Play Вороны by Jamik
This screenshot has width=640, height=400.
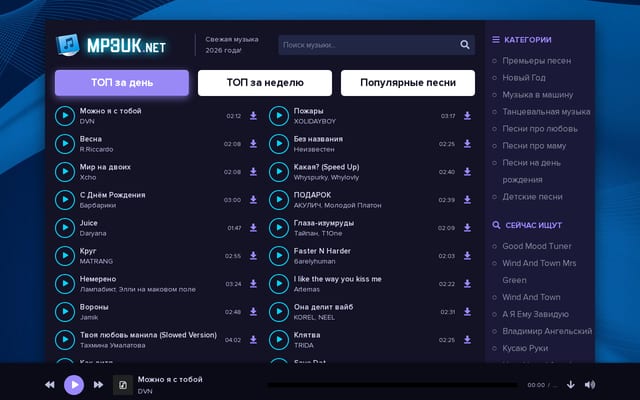click(x=65, y=312)
